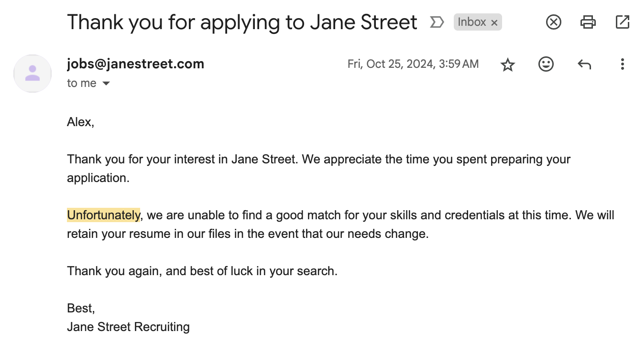Click the Inbox label chip
The image size is (635, 364).
(471, 22)
